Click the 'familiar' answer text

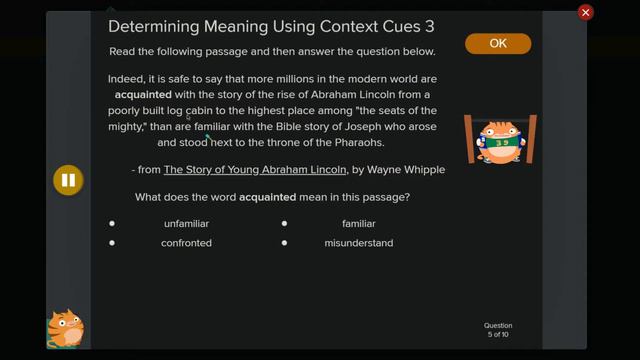(359, 224)
